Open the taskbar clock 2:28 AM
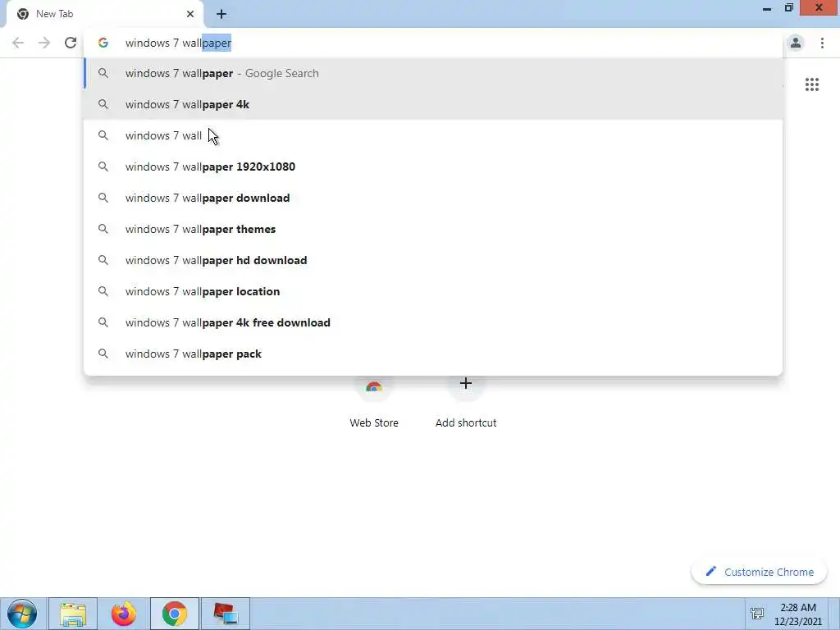 pos(797,614)
